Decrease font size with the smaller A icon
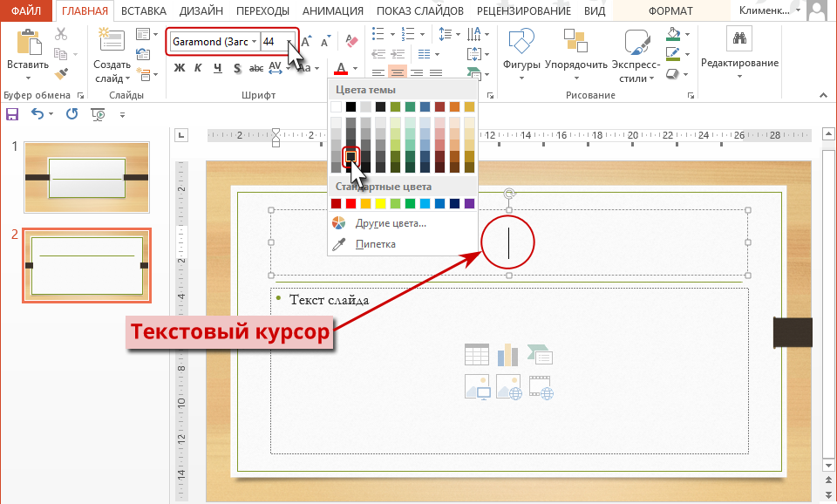Viewport: 837px width, 504px height. click(324, 42)
